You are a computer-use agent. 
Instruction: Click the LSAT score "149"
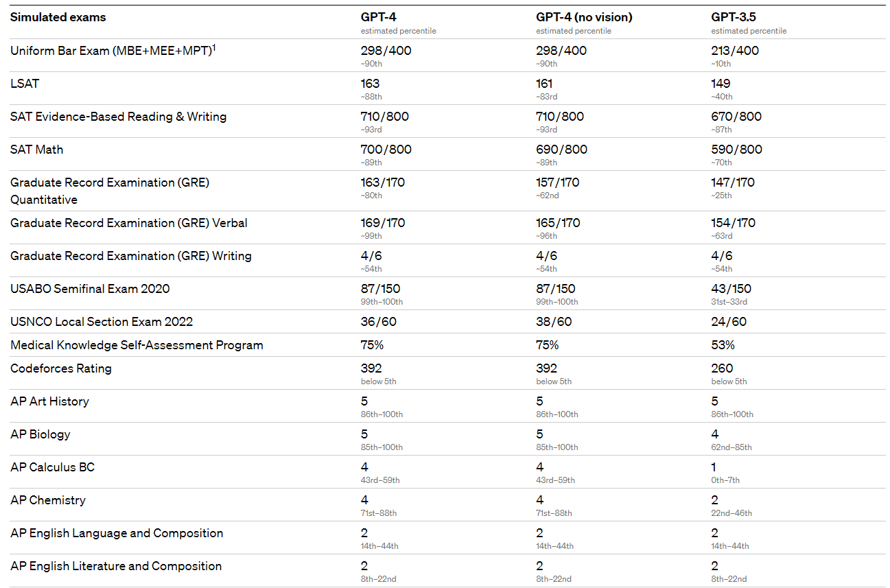pos(721,84)
